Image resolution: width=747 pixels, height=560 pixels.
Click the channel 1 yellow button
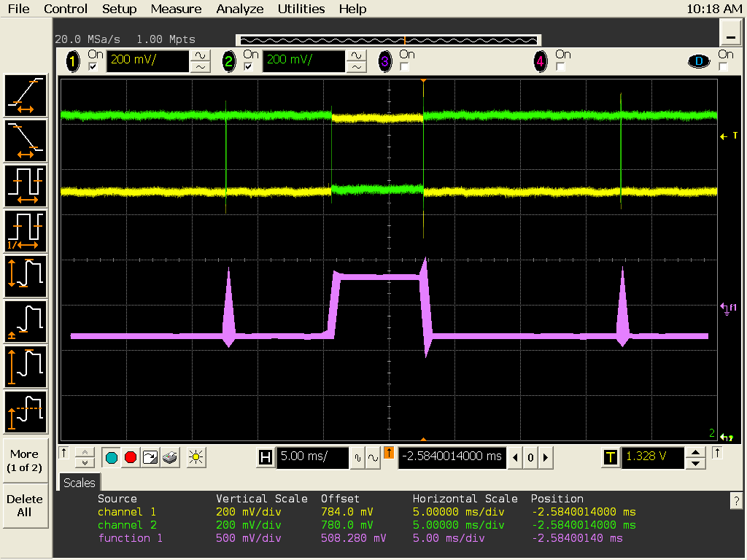tap(73, 61)
